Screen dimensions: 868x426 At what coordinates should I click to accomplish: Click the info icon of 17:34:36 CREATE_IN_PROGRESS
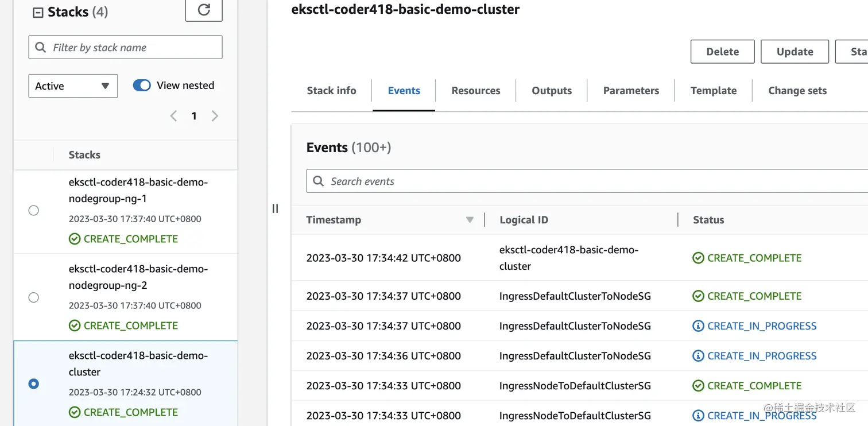tap(698, 356)
